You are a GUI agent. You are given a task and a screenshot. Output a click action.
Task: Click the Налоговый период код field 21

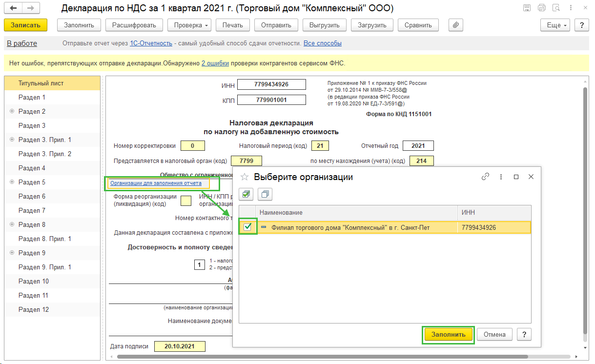point(320,145)
